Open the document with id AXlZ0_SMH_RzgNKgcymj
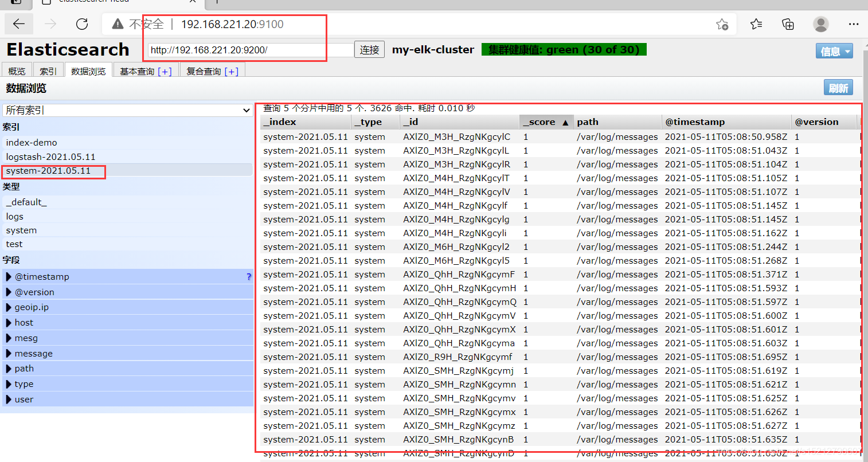The width and height of the screenshot is (868, 462). tap(458, 370)
